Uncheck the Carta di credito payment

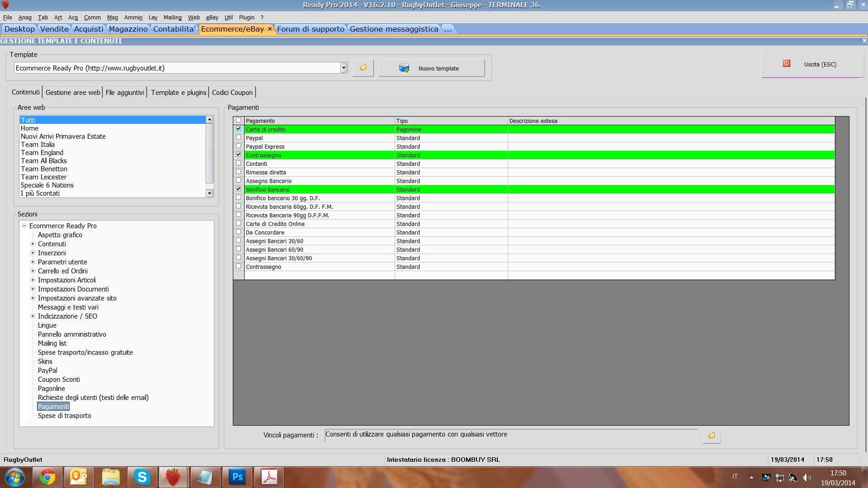pos(239,129)
